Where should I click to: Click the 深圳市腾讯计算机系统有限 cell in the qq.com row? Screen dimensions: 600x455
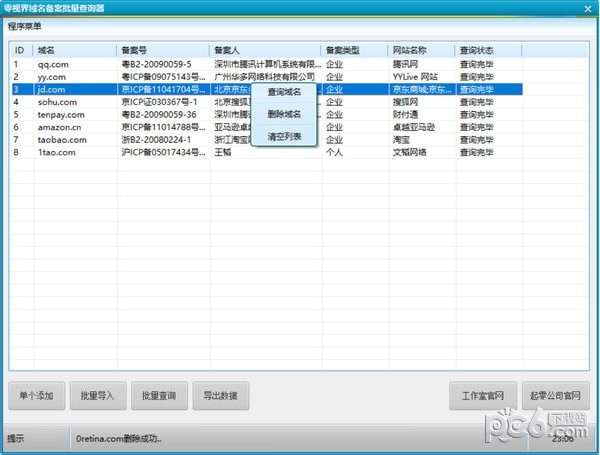pos(267,64)
